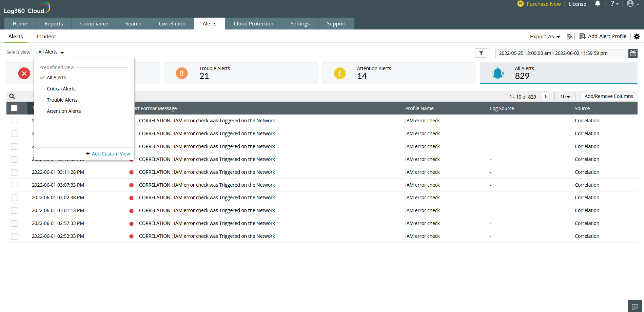The image size is (644, 312).
Task: Open the rows-per-page 10 dropdown
Action: coord(565,97)
